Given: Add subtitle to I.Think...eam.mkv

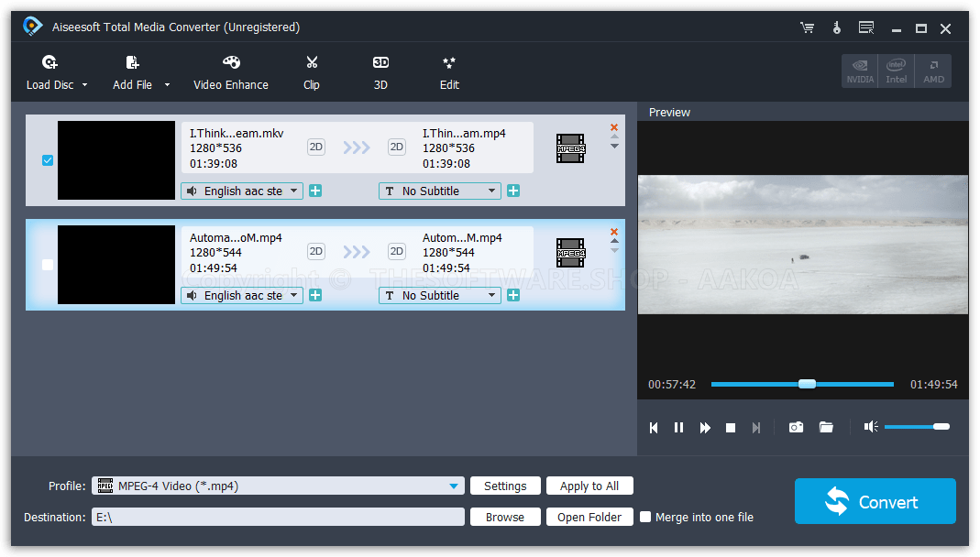Looking at the screenshot, I should 513,191.
